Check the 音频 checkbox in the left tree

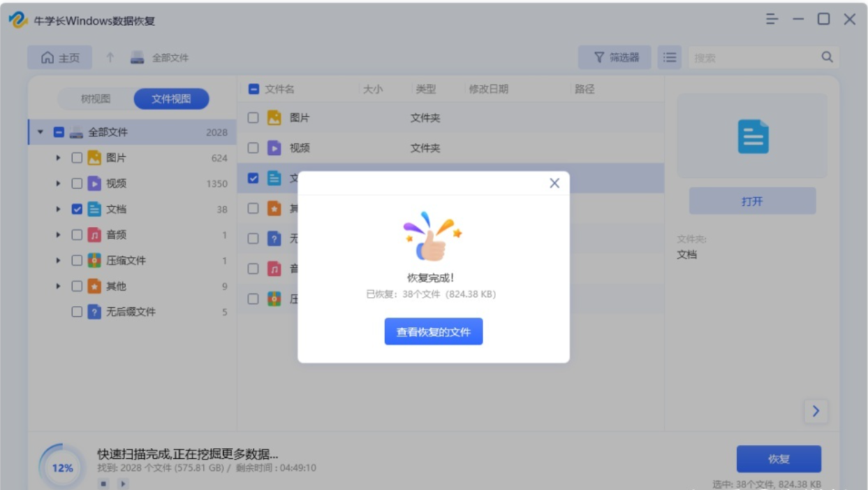[77, 235]
